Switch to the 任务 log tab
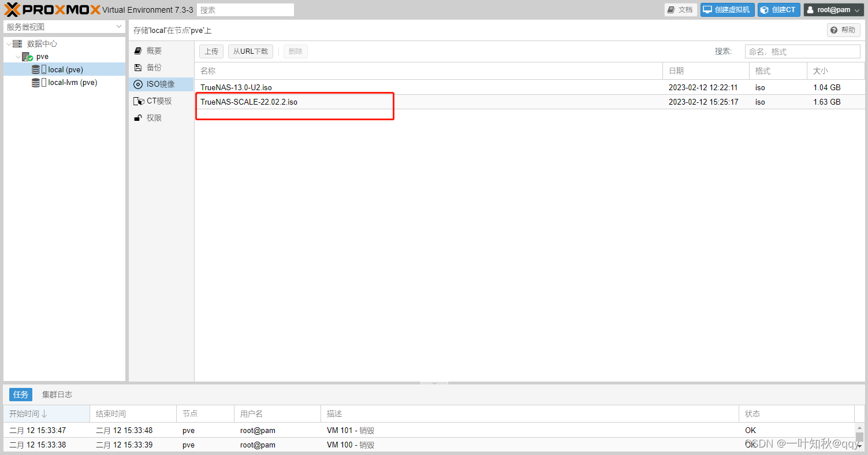 click(x=21, y=394)
